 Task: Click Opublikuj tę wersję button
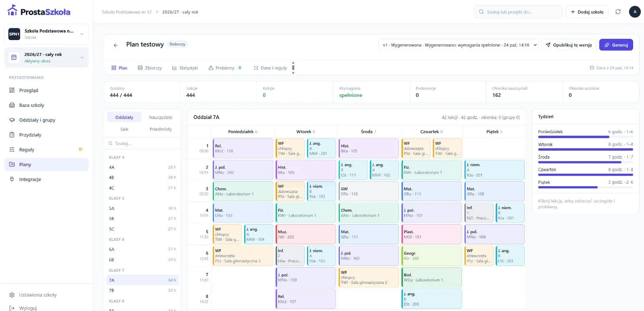point(569,45)
